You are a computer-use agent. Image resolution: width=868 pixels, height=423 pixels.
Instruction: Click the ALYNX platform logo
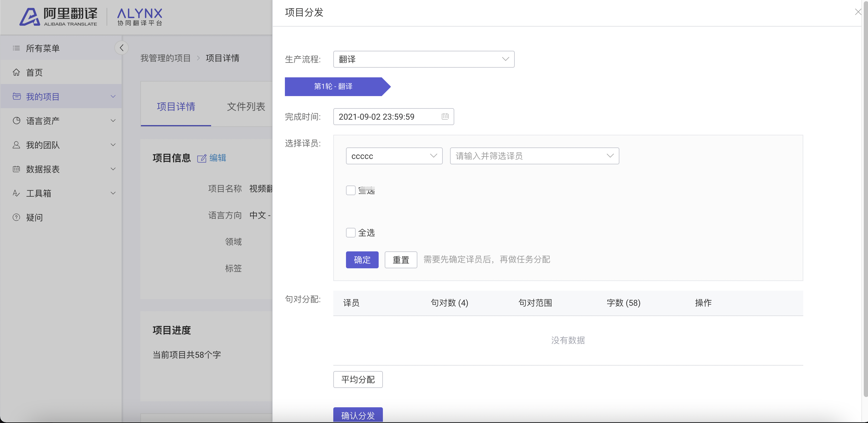pos(140,17)
